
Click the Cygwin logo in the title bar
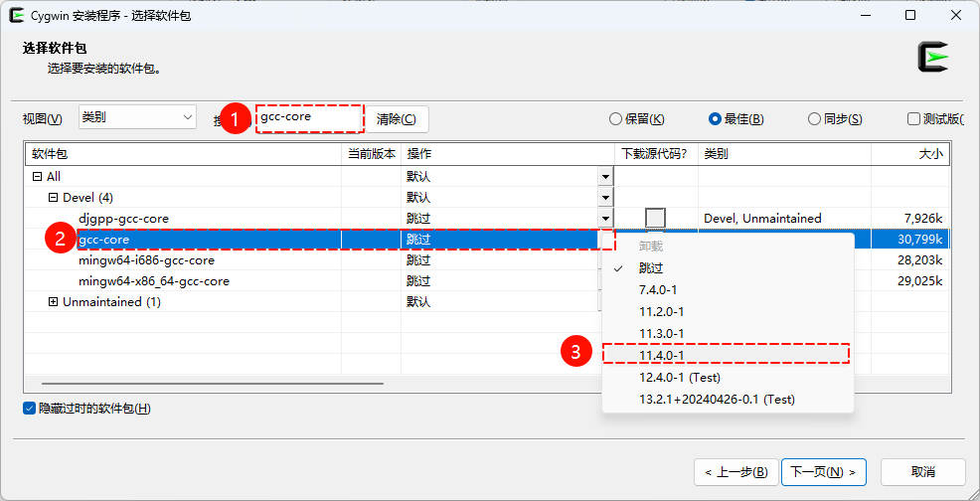click(17, 16)
